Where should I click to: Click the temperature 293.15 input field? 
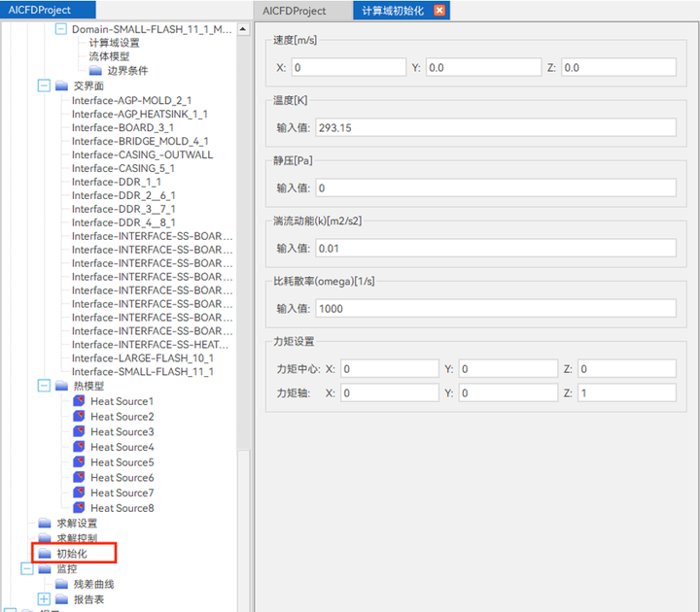496,127
